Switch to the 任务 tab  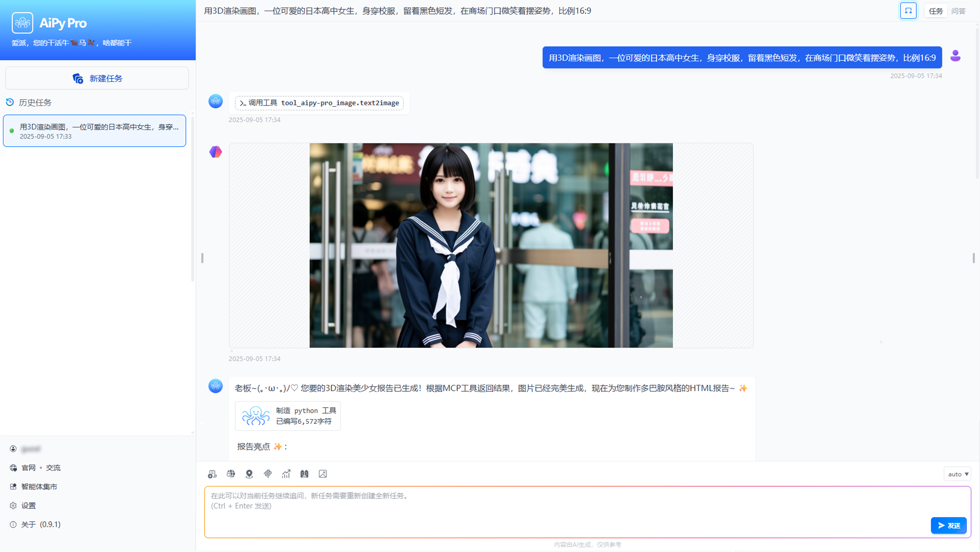point(935,11)
